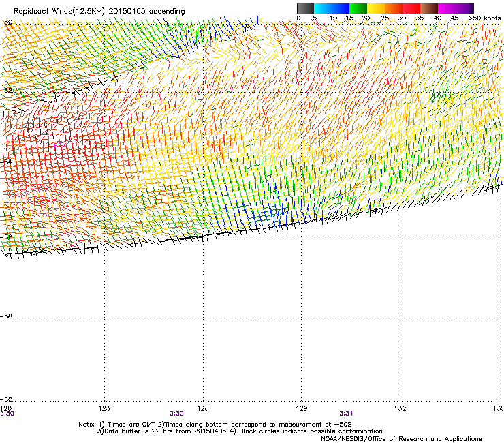
Task: Click the 'Data buffer is 22 hrs' note
Action: point(240,431)
